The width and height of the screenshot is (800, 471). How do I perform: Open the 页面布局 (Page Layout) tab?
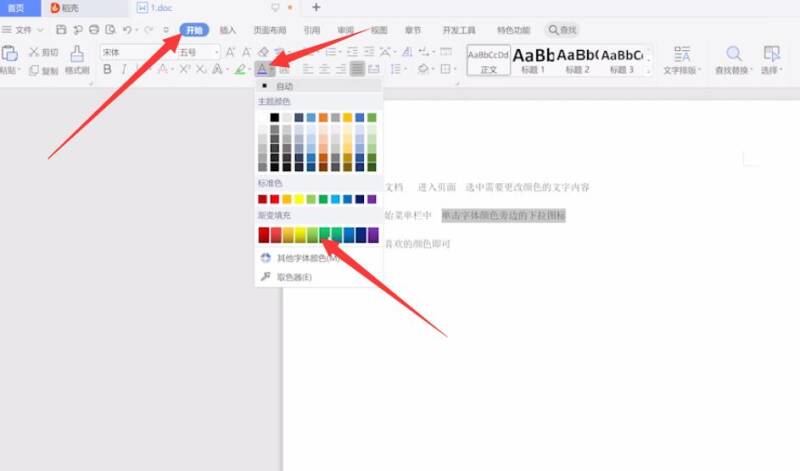(270, 30)
